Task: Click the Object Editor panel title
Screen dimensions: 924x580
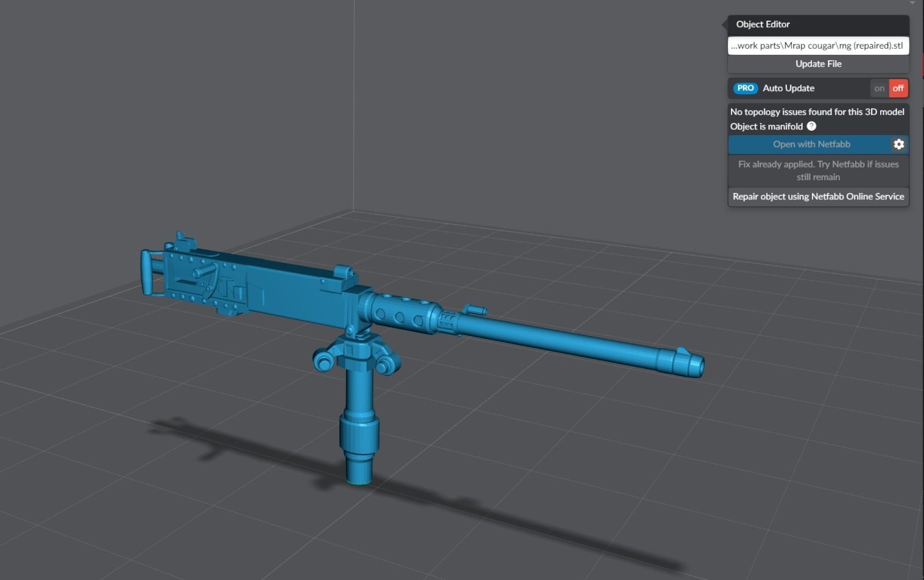Action: coord(763,24)
